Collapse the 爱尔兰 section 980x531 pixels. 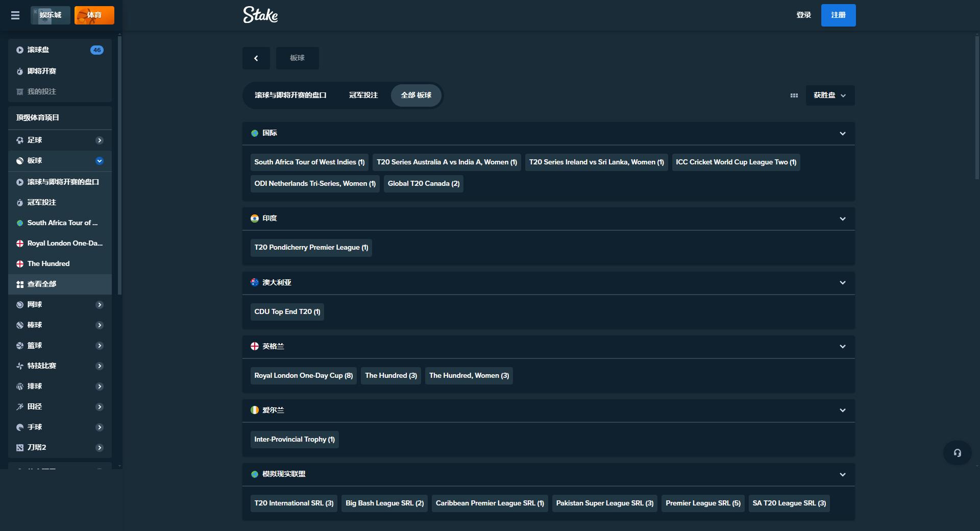click(843, 411)
